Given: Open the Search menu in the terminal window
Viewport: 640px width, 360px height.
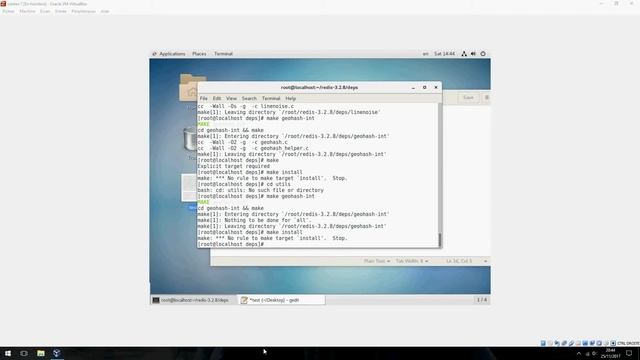Looking at the screenshot, I should [x=249, y=98].
